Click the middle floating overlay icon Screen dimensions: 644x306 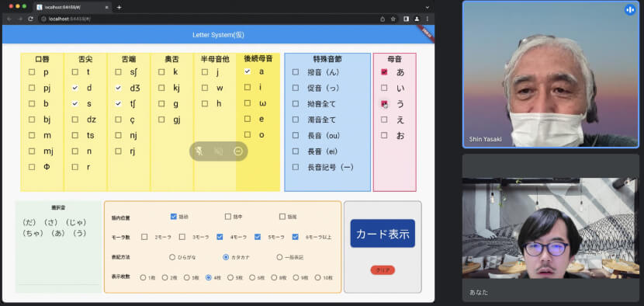coord(219,151)
